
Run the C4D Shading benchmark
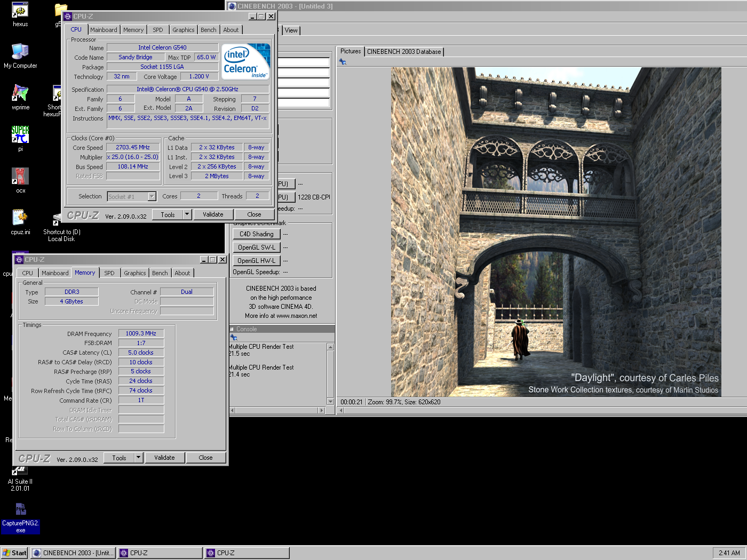pos(256,234)
